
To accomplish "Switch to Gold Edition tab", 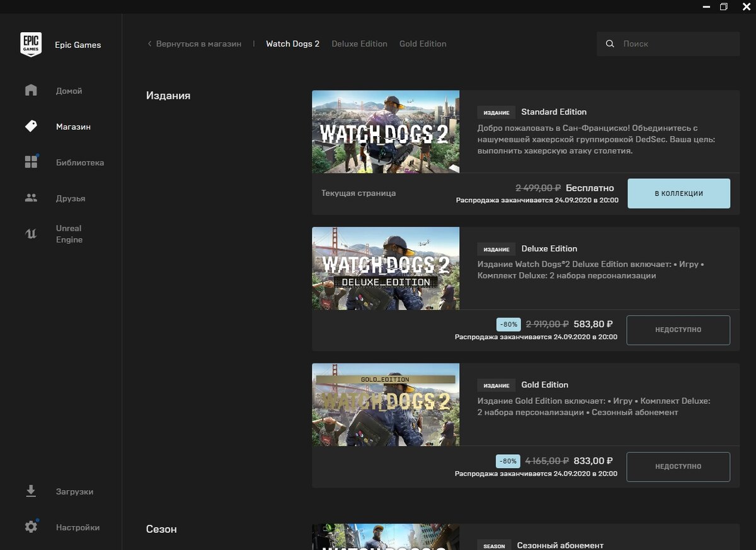I will coord(423,44).
